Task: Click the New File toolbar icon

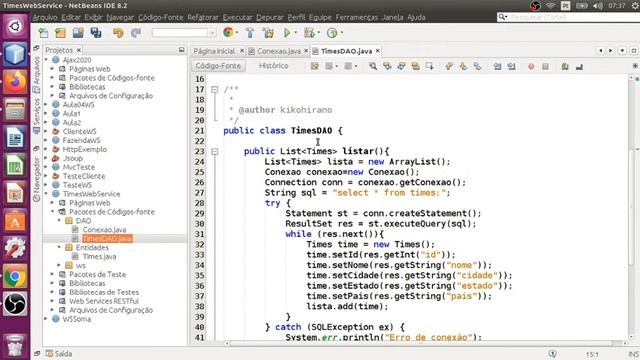Action: pos(43,33)
